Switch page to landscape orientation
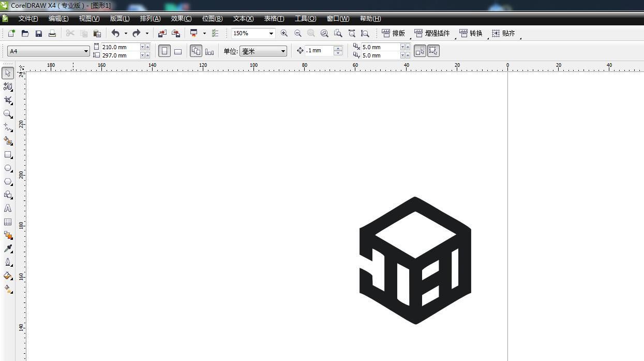This screenshot has height=361, width=644. point(178,51)
